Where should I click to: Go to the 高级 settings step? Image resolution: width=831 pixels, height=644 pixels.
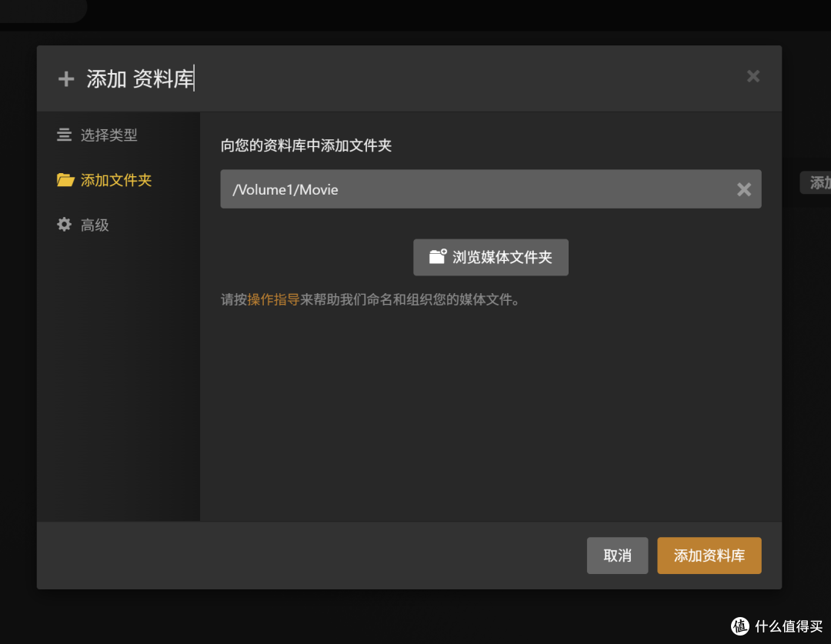pyautogui.click(x=82, y=225)
